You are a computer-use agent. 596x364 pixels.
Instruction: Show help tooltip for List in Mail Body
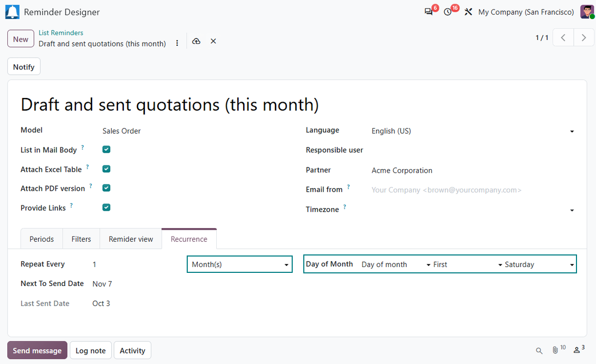point(82,147)
